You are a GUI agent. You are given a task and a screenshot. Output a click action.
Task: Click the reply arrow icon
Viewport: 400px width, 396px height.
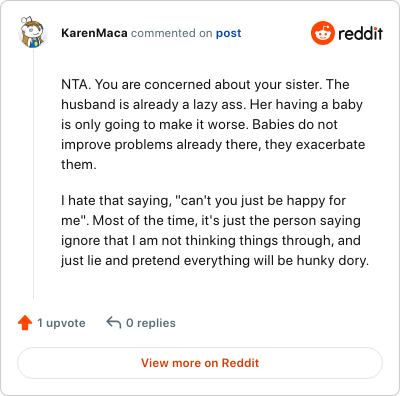click(114, 323)
